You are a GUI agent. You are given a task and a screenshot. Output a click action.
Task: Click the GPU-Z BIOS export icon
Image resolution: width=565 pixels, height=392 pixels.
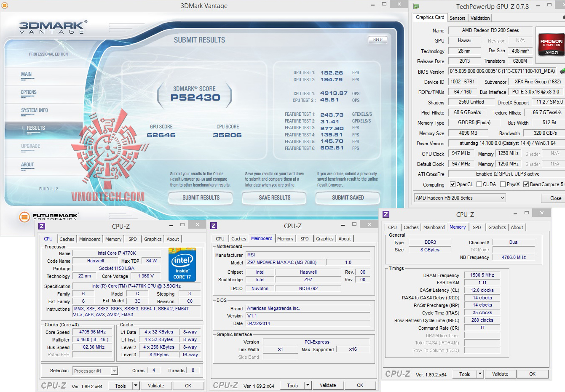(562, 72)
